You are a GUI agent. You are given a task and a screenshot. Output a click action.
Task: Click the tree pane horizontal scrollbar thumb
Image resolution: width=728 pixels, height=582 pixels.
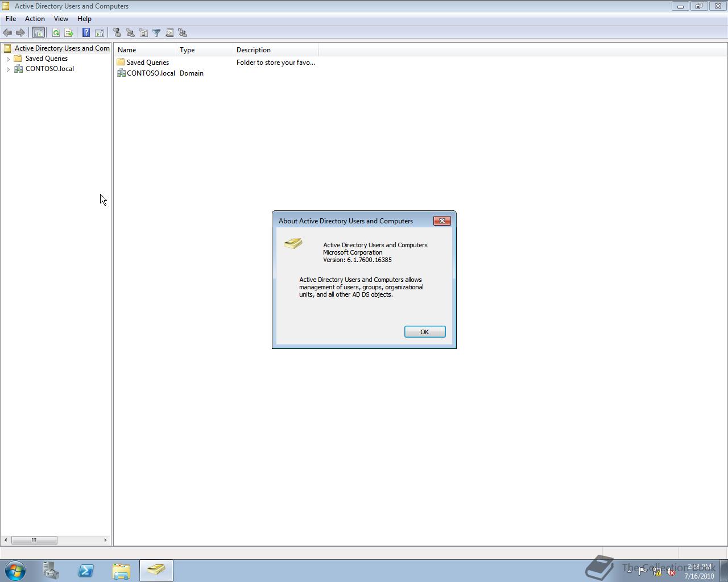click(34, 540)
